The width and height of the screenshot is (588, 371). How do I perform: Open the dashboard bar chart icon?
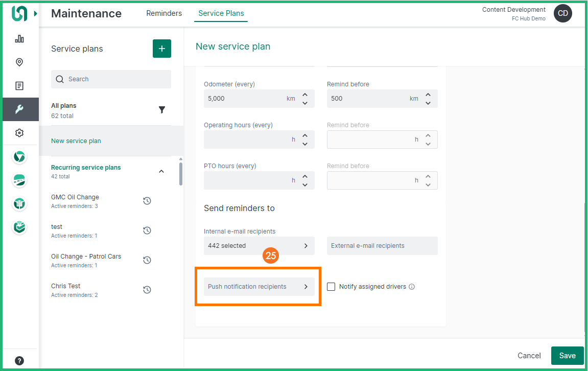click(x=19, y=39)
